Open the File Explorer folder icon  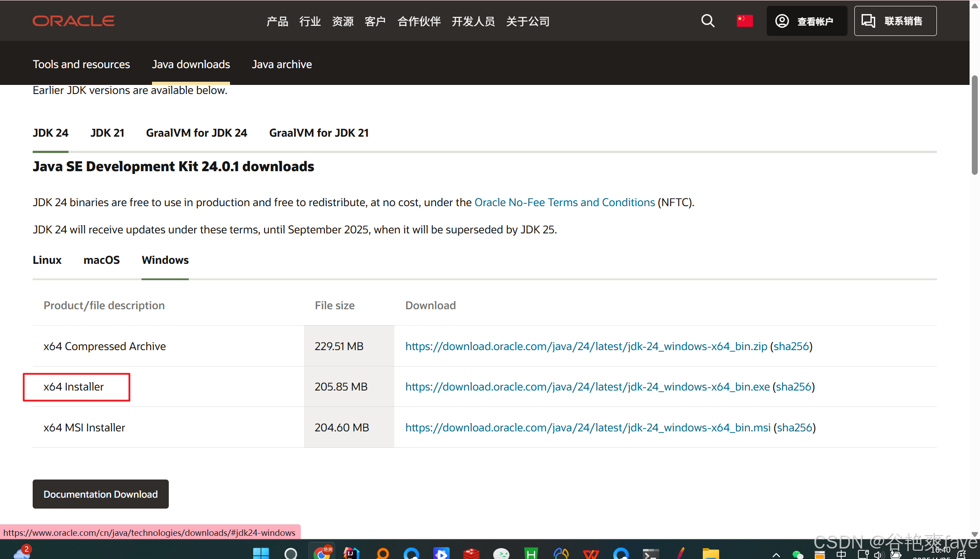tap(711, 553)
